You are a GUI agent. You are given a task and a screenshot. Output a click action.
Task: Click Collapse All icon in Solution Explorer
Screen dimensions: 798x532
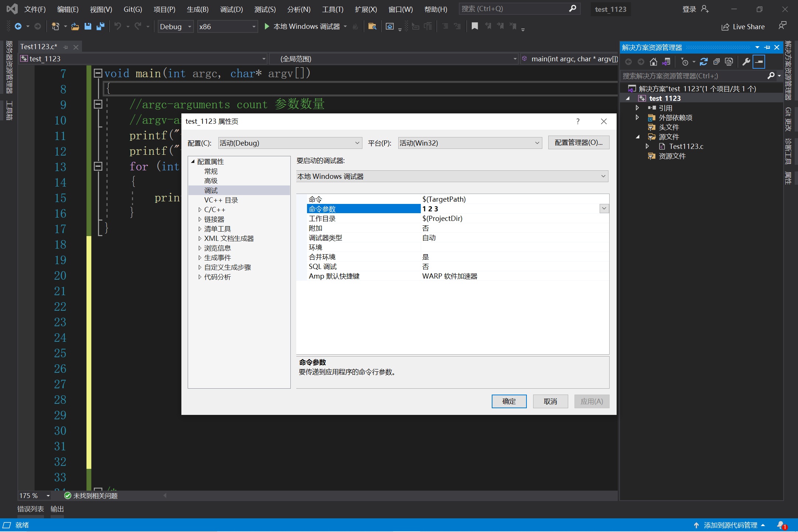(x=716, y=62)
